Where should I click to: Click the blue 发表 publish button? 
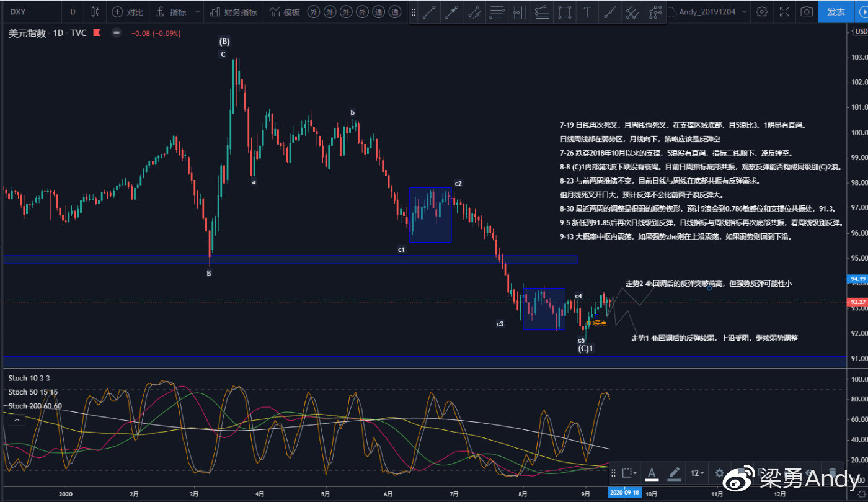[x=836, y=12]
